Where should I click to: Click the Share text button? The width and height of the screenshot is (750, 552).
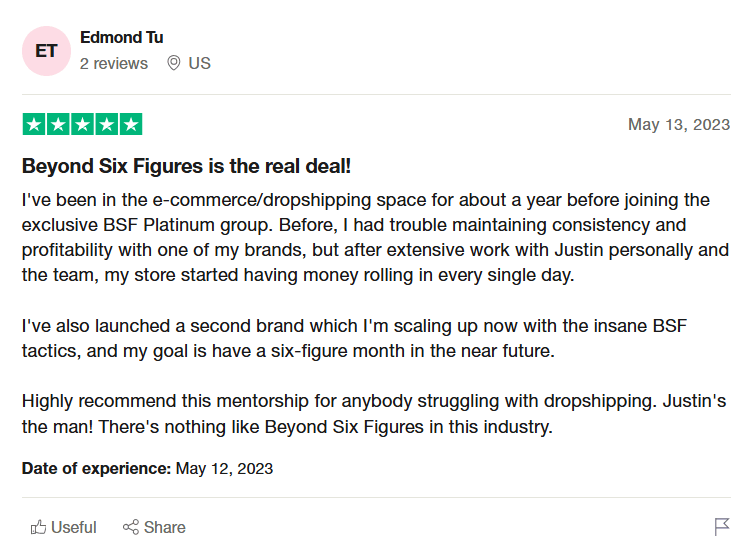click(x=165, y=527)
